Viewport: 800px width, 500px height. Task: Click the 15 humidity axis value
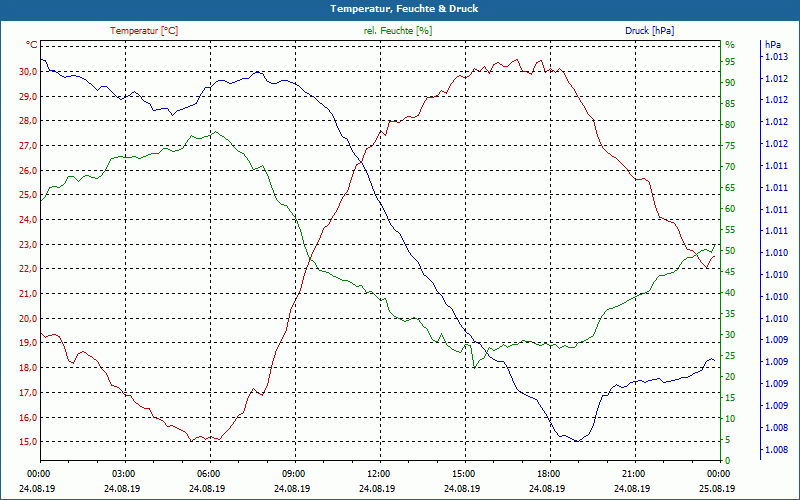pos(730,398)
